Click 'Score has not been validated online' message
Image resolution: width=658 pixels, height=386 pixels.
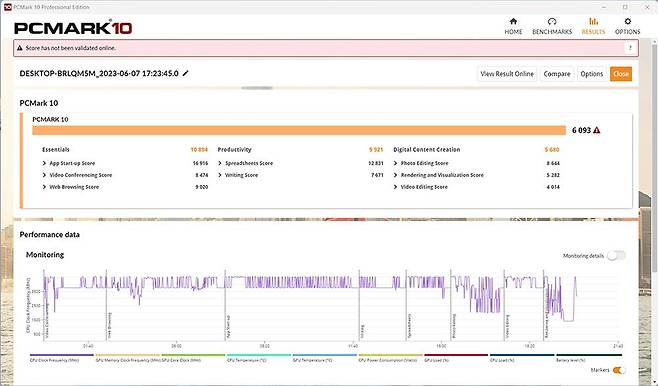tap(70, 48)
